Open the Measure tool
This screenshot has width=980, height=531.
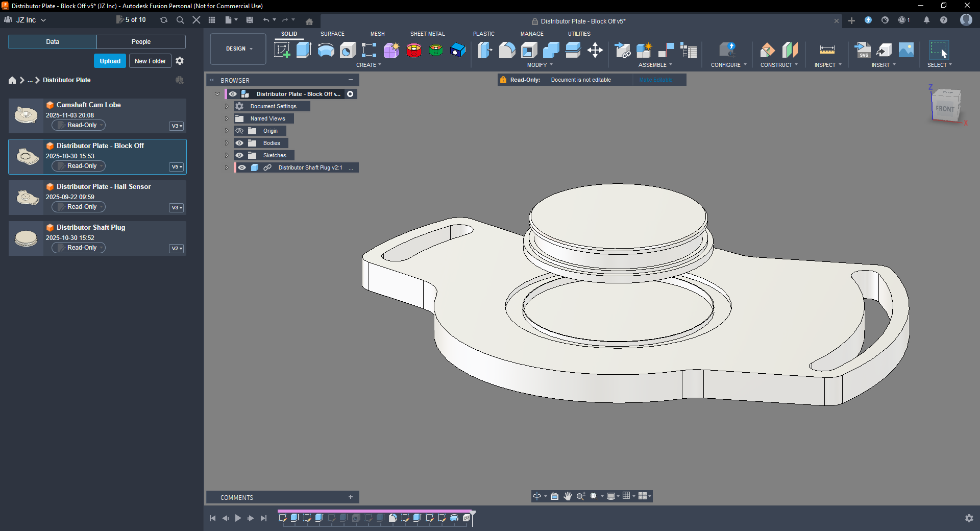pos(827,50)
